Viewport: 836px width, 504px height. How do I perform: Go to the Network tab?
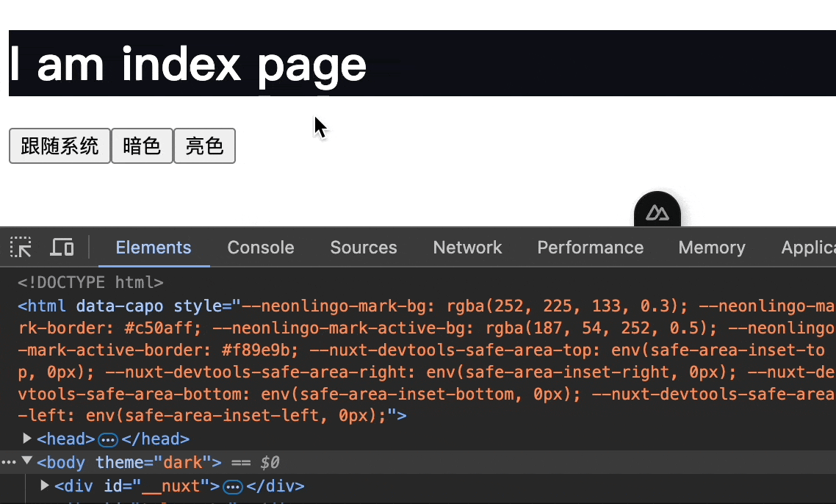click(x=467, y=248)
